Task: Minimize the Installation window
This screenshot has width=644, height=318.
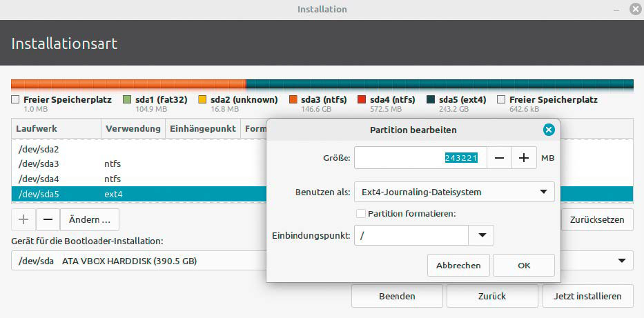Action: (616, 10)
